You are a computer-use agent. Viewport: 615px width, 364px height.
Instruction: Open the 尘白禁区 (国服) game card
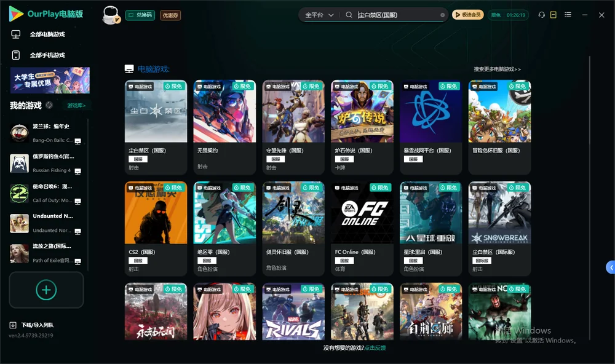click(156, 127)
